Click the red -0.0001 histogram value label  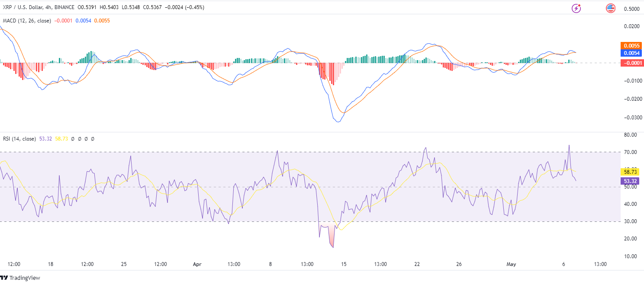pos(631,63)
